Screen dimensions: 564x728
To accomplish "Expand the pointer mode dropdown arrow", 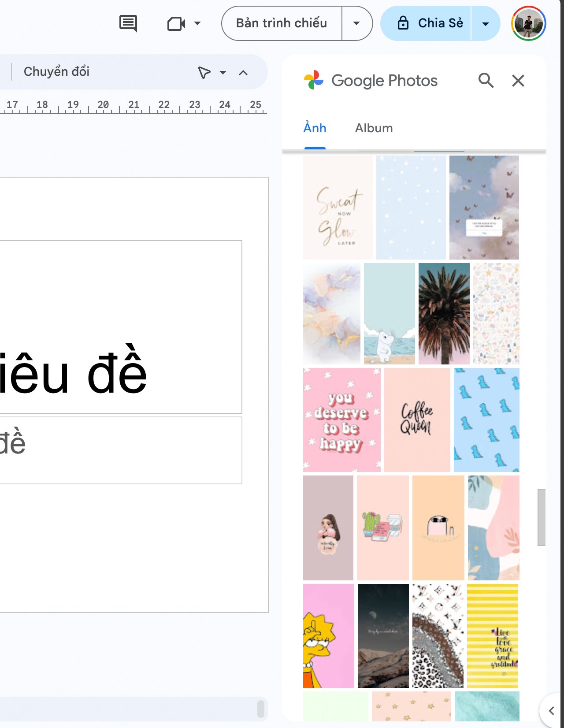I will click(223, 72).
